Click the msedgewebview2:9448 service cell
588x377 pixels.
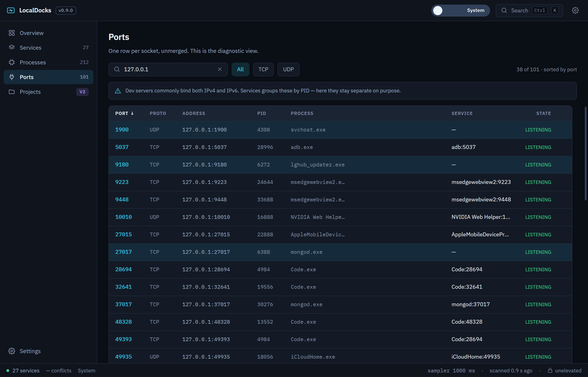(x=481, y=199)
